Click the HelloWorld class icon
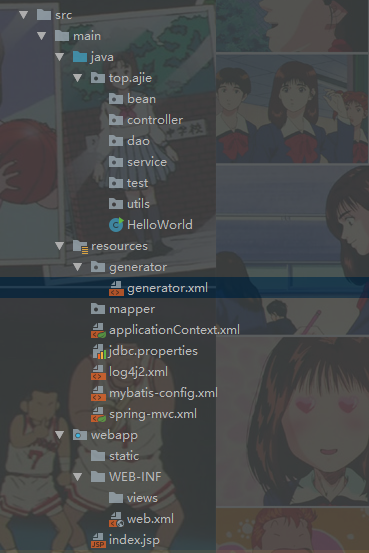Viewport: 369px width, 553px height. pos(116,225)
